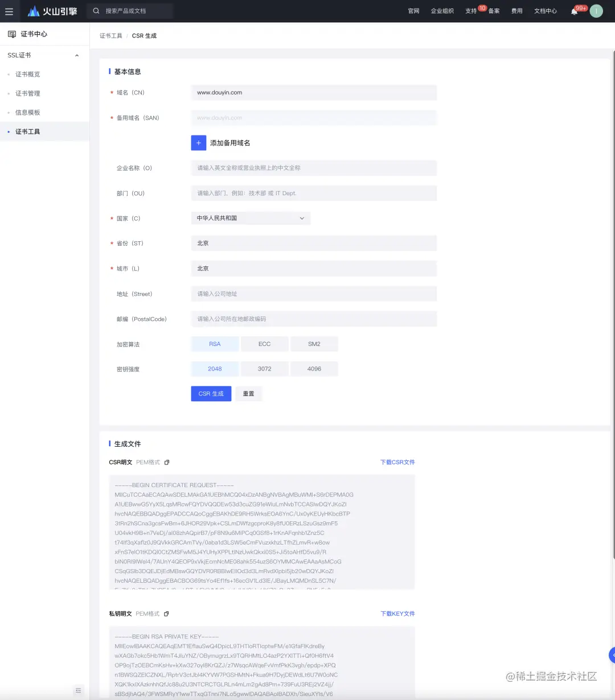Focus the 备用域名 (SAN) input field
Screen dimensions: 615x700
[314, 118]
